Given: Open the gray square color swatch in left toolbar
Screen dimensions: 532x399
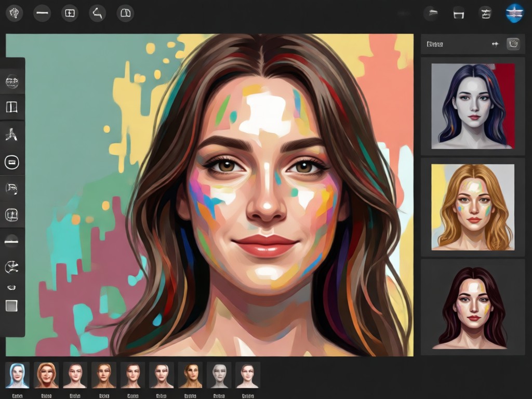Looking at the screenshot, I should pos(11,305).
